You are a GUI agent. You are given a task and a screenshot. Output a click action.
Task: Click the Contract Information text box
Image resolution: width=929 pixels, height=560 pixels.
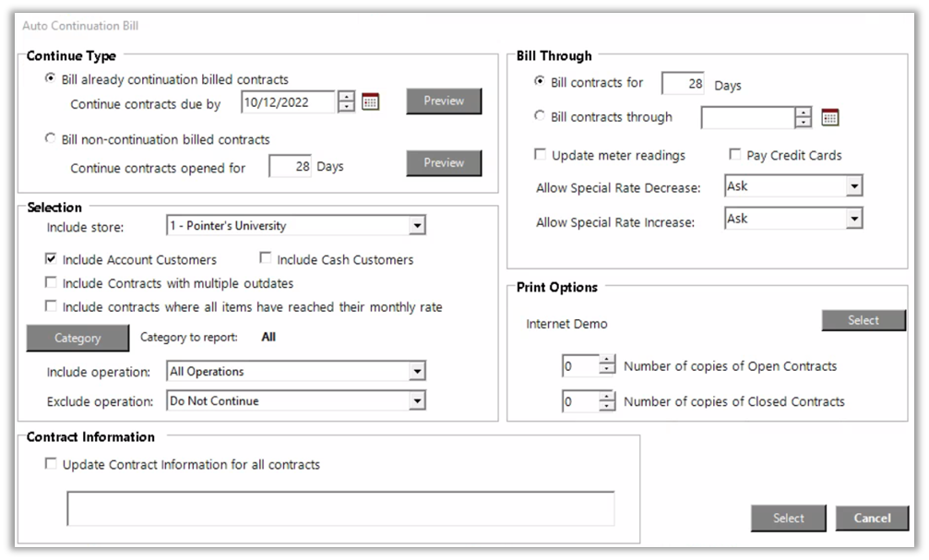[340, 508]
